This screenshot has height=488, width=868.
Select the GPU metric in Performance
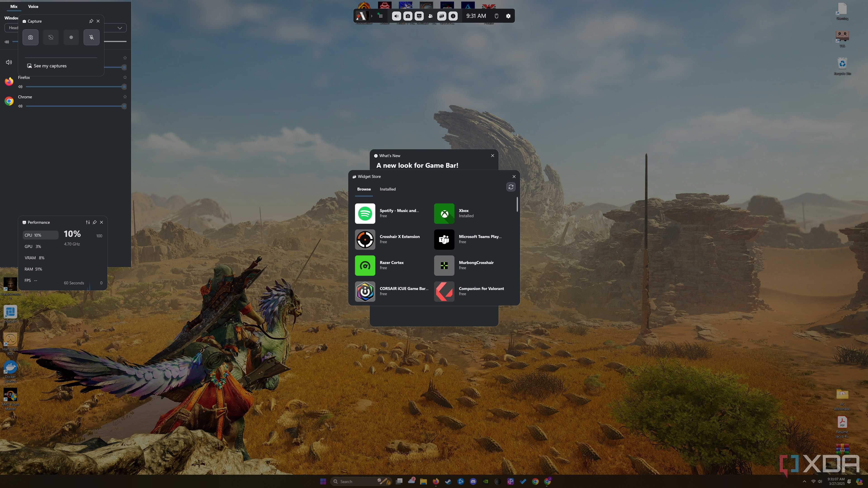40,247
